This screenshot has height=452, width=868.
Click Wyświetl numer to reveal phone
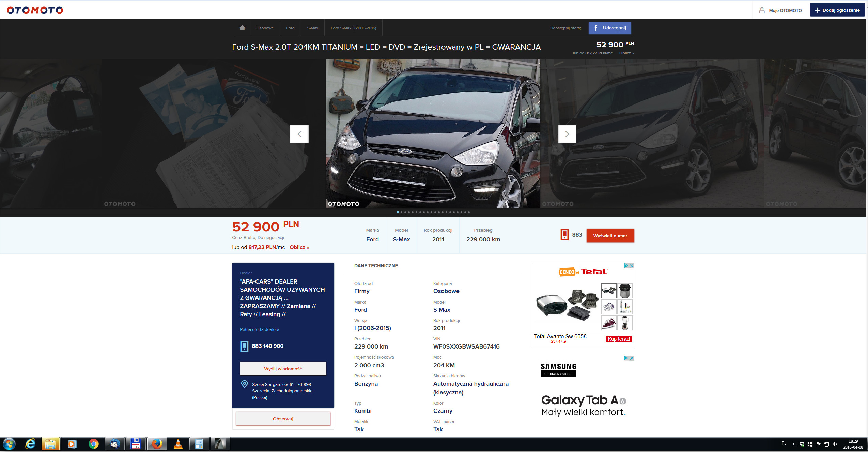point(610,236)
